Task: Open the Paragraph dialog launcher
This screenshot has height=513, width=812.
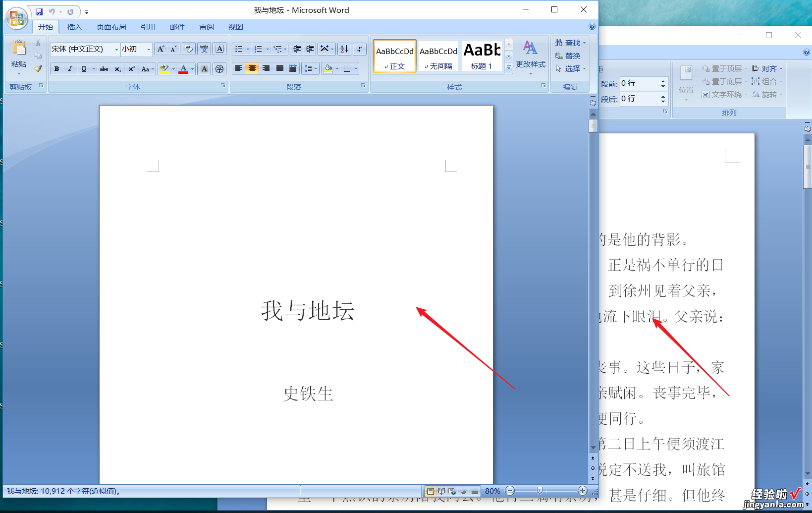Action: click(363, 86)
